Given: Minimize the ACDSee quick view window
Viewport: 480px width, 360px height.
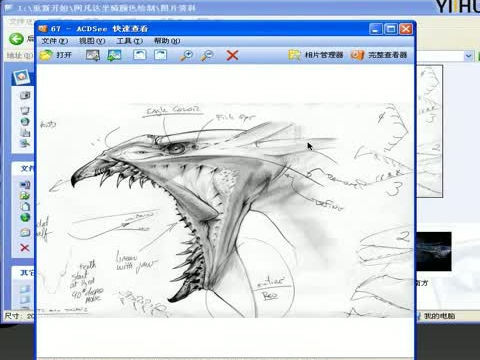Looking at the screenshot, I should pyautogui.click(x=376, y=29).
